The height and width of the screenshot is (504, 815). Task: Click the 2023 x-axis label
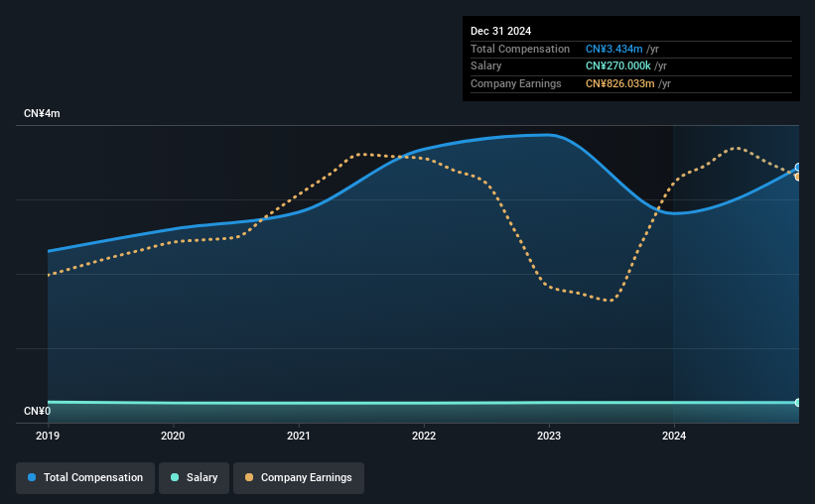pos(549,436)
